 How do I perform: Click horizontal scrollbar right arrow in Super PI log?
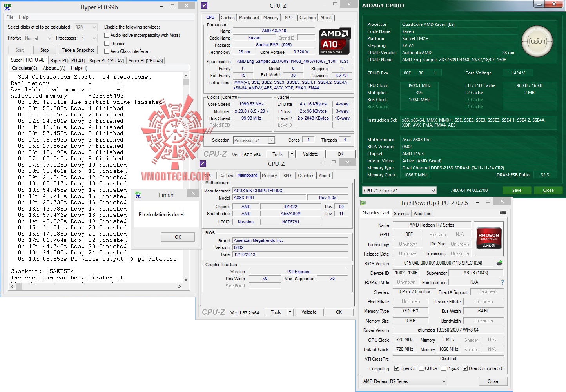[180, 286]
